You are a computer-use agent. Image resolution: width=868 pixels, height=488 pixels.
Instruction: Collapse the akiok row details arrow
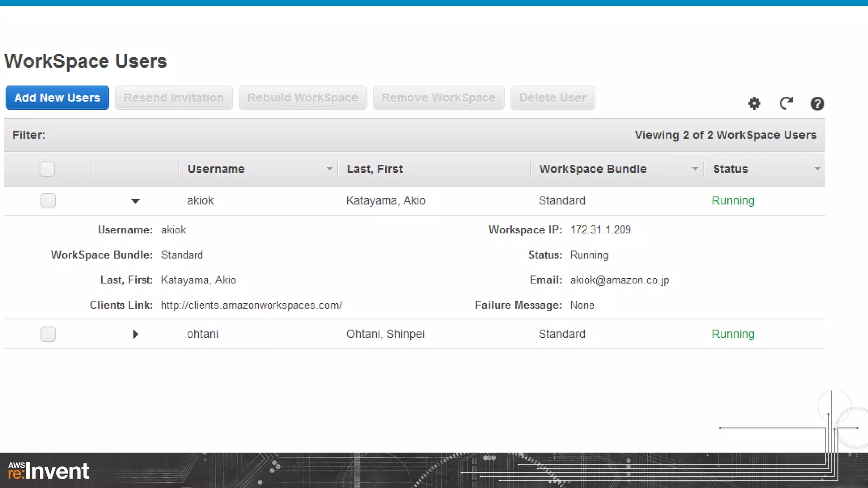pyautogui.click(x=135, y=201)
